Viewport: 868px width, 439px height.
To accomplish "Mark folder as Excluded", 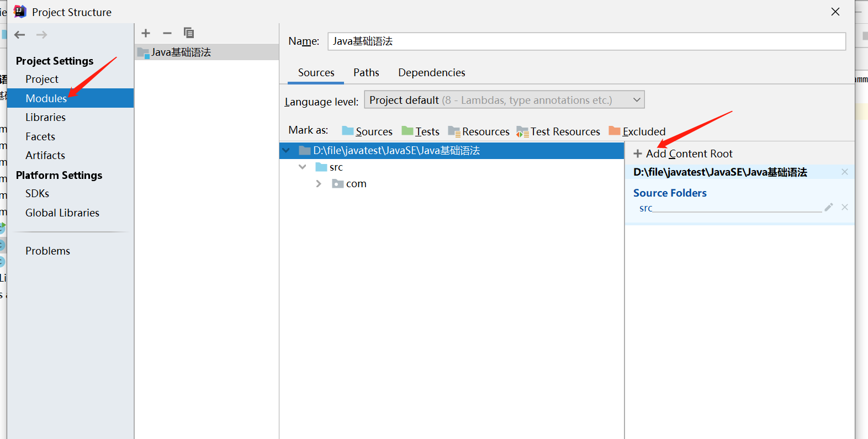I will click(x=637, y=131).
